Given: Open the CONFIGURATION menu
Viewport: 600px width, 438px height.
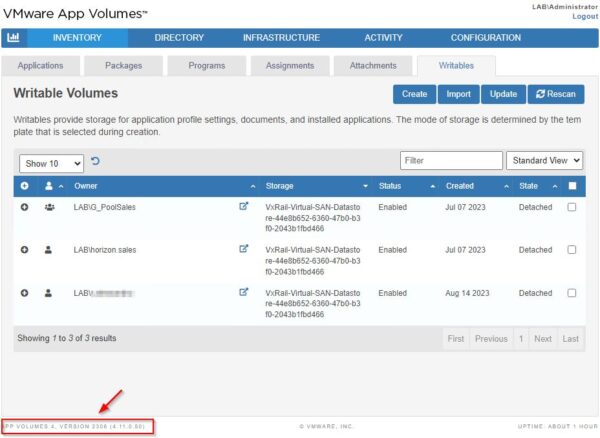Looking at the screenshot, I should coord(486,37).
